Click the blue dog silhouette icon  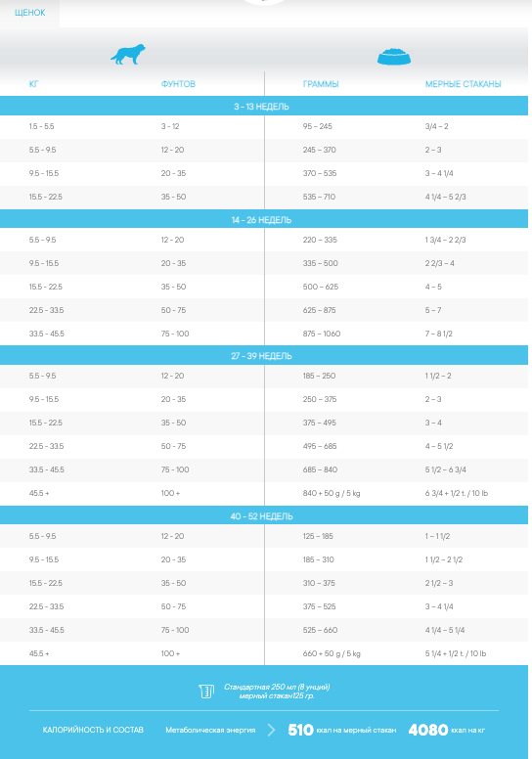click(128, 54)
